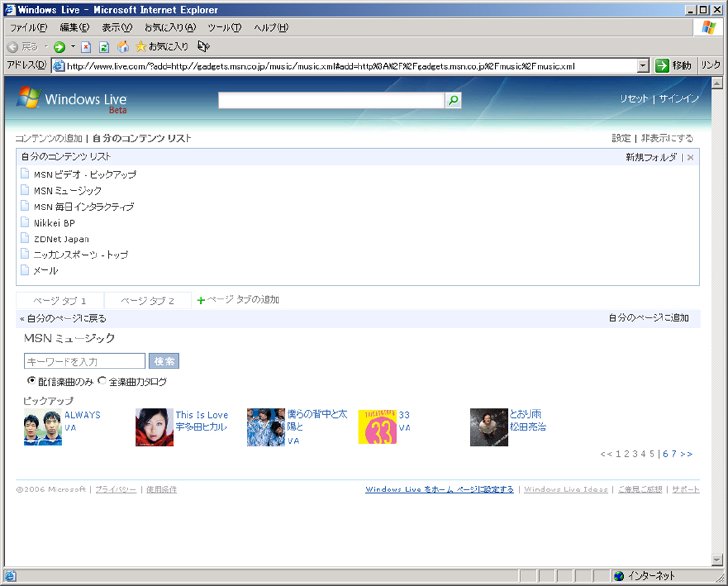Click the Stop page loading icon
The image size is (728, 586).
(86, 47)
